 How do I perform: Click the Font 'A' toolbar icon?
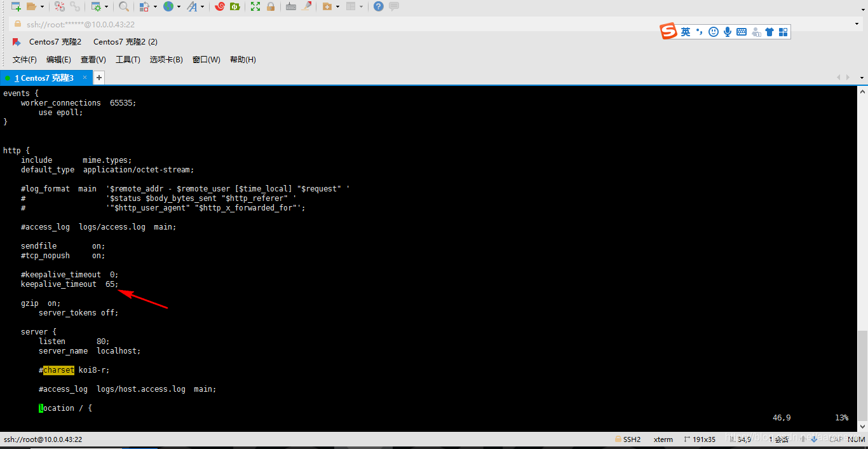pos(193,6)
